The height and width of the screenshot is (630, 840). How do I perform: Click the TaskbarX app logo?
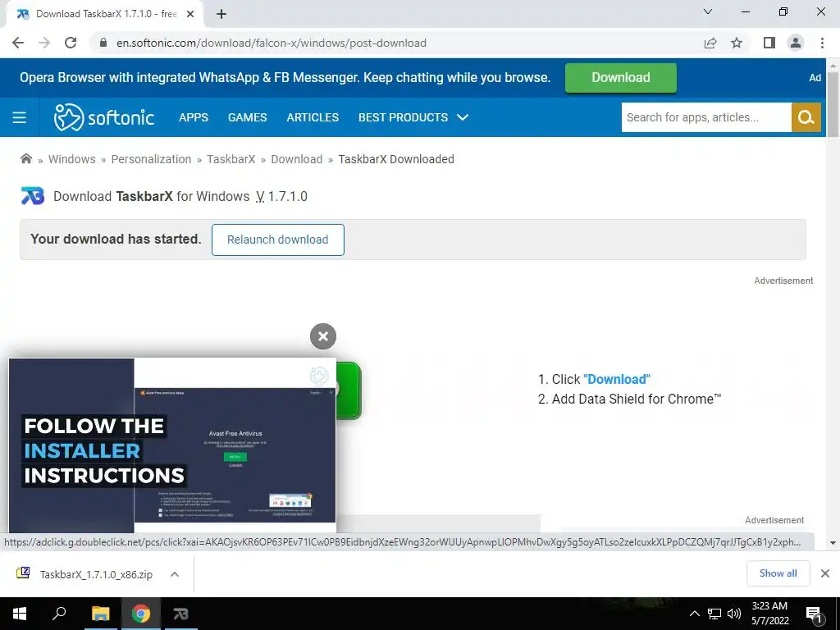(32, 196)
